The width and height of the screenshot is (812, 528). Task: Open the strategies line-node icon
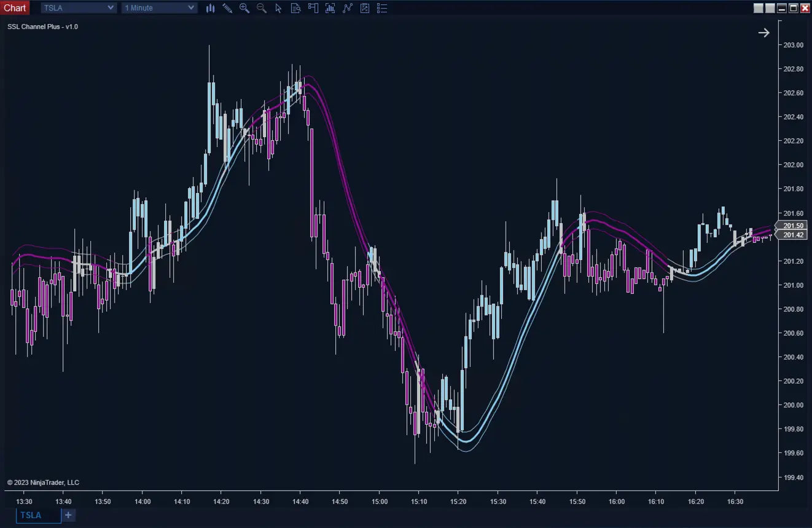348,8
